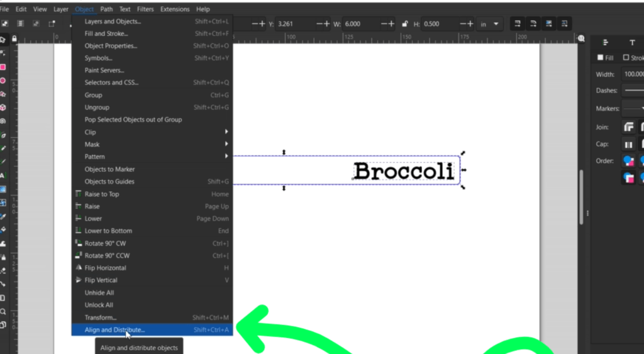Select the 3D Box tool

(x=3, y=108)
